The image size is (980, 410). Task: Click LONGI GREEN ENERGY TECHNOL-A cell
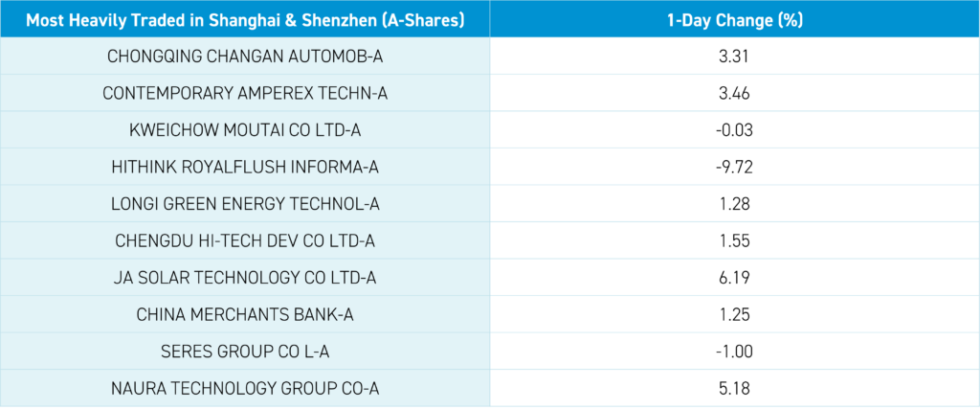[245, 204]
